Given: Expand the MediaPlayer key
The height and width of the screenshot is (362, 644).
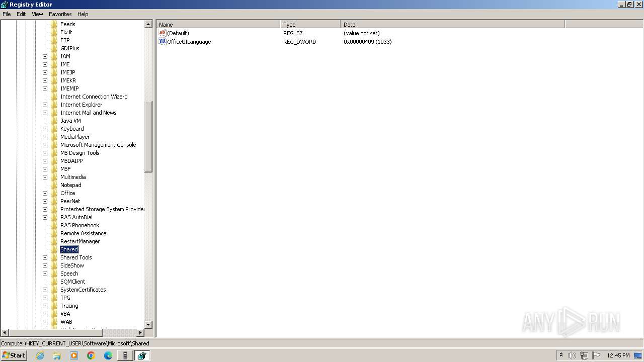Looking at the screenshot, I should click(45, 137).
